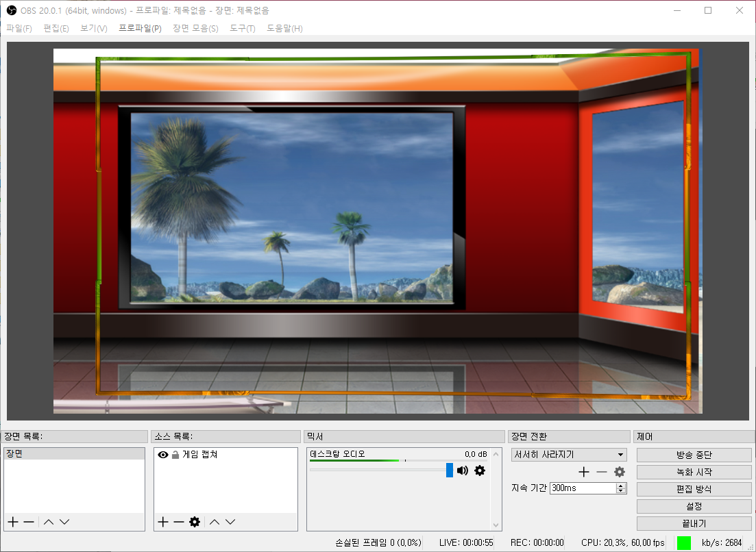Open 데스크탑 오디오 mixer settings gear
Screen dimensions: 756x552
point(480,471)
